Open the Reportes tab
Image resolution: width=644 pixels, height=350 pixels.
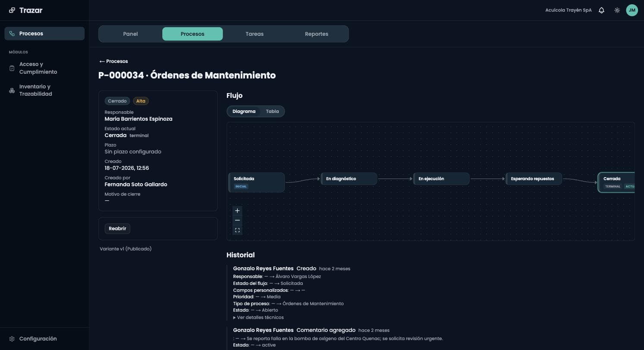pyautogui.click(x=317, y=34)
